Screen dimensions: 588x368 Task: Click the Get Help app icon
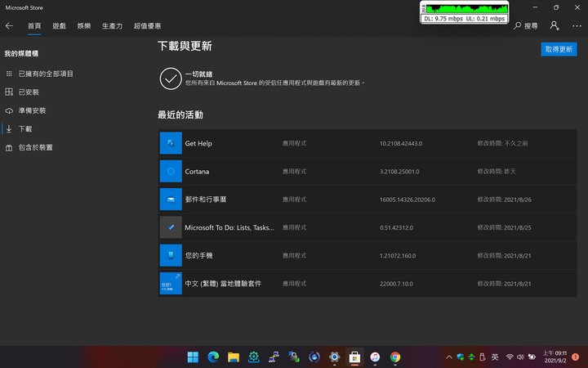pos(171,143)
